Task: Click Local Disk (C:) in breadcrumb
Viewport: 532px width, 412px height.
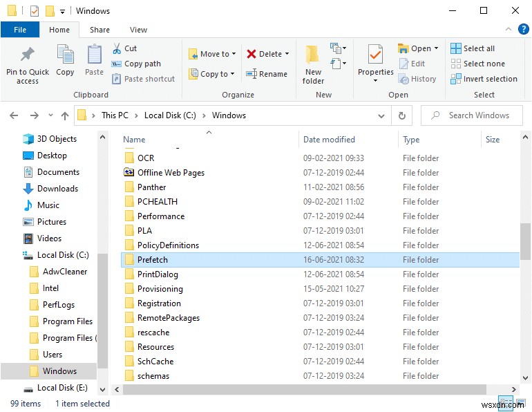Action: [x=170, y=115]
